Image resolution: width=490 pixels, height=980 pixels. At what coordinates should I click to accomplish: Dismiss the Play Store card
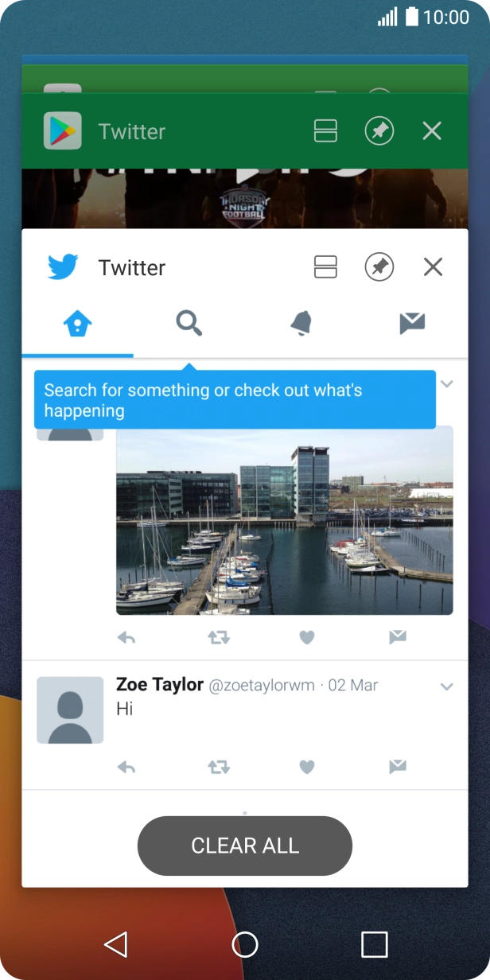click(432, 131)
